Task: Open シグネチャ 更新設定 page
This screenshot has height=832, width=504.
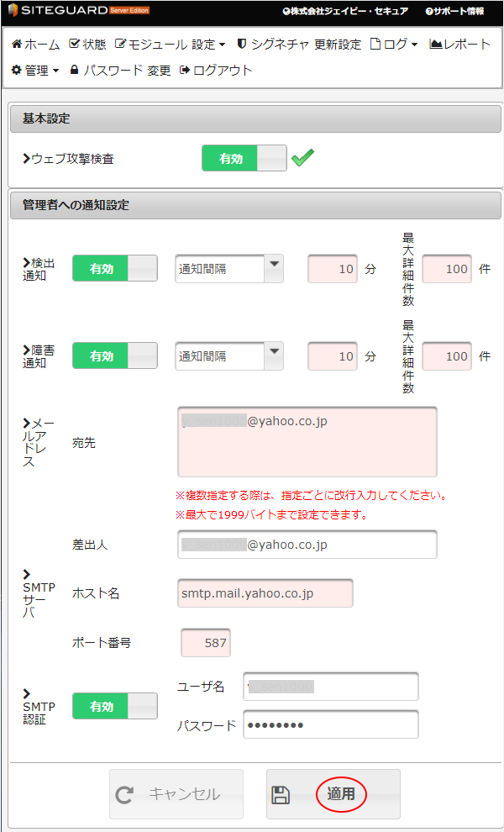Action: point(299,44)
